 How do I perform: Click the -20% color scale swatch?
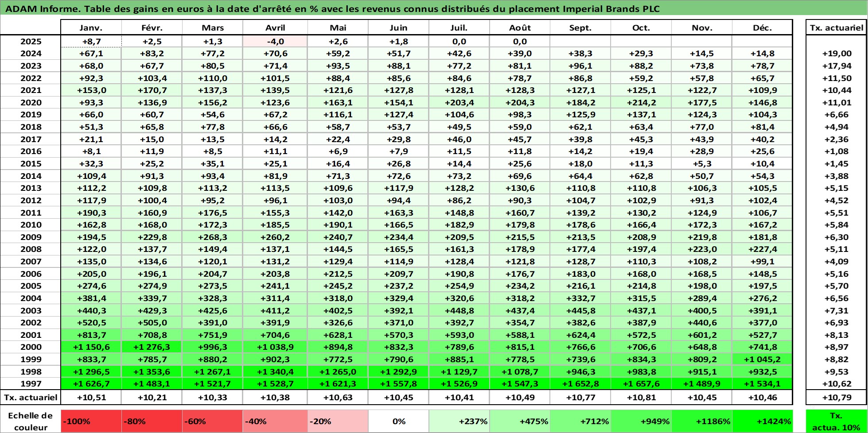click(338, 421)
